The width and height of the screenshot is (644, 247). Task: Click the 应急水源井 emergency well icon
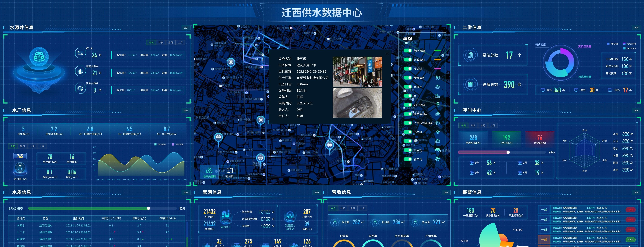80,88
